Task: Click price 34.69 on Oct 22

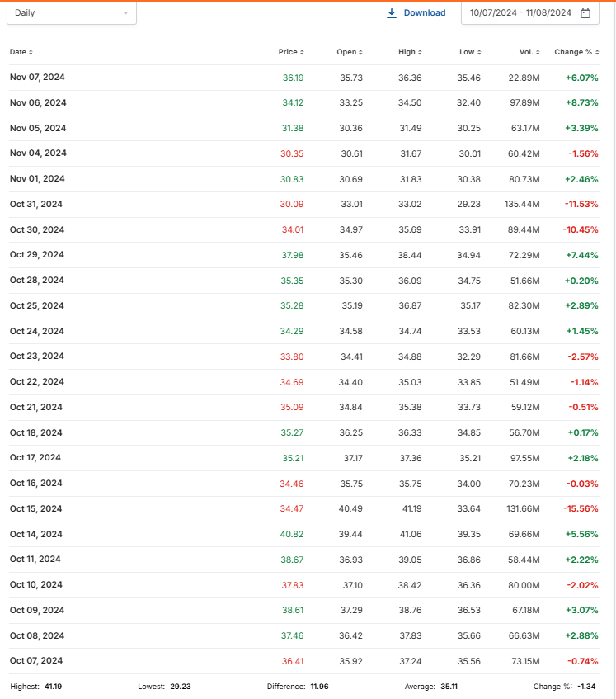Action: (x=292, y=382)
